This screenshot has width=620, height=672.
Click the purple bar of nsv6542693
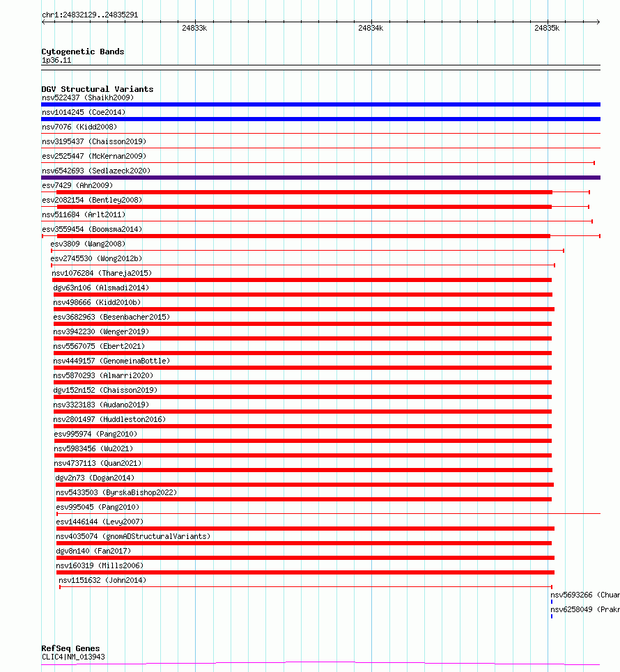point(320,178)
